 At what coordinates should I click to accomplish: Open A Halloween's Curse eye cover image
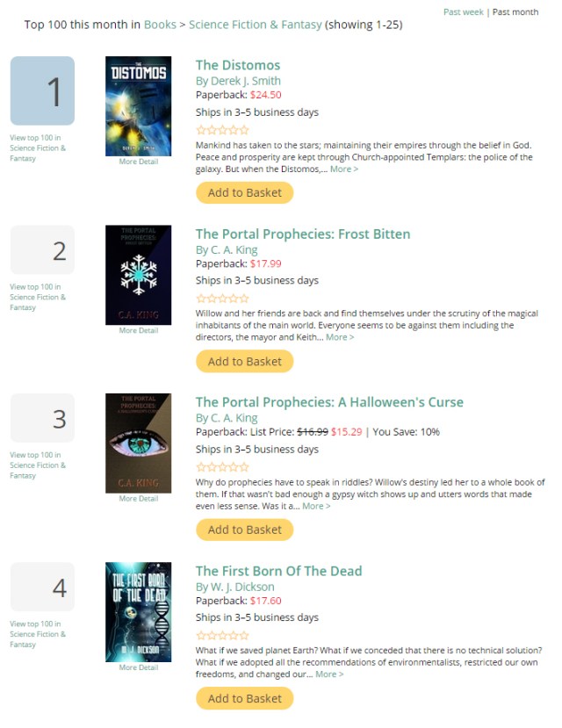click(138, 443)
